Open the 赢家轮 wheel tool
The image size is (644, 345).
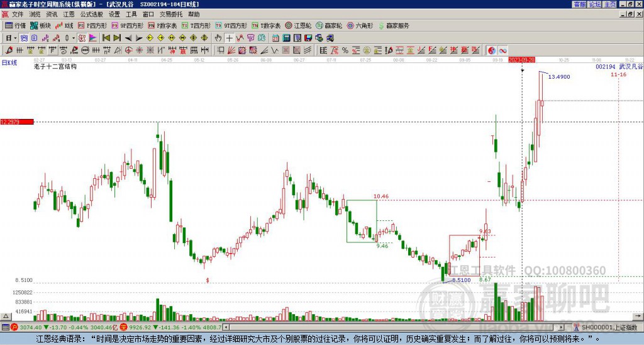[x=329, y=25]
